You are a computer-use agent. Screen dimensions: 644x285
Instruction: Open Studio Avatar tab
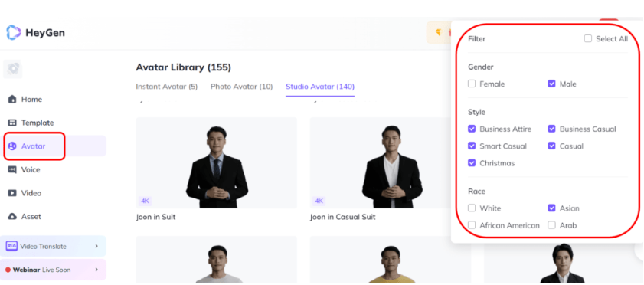pyautogui.click(x=320, y=87)
